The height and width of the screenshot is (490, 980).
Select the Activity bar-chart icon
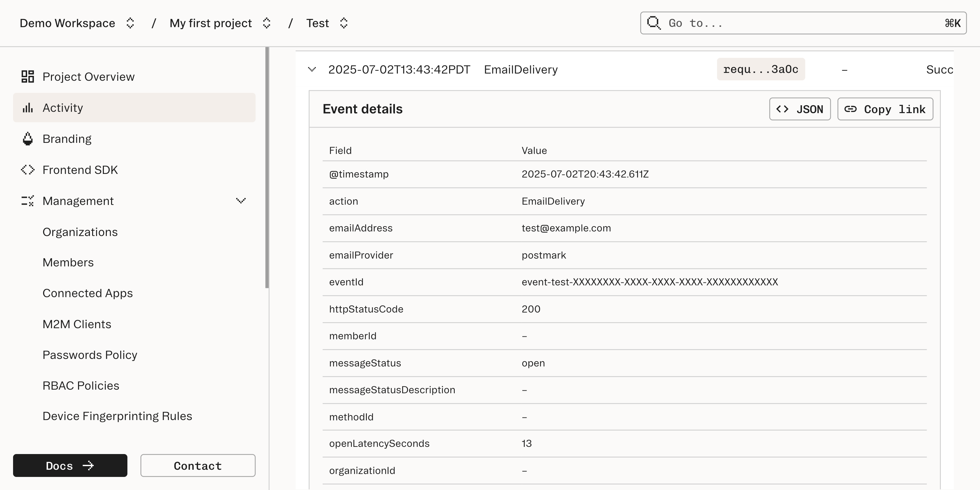tap(27, 107)
